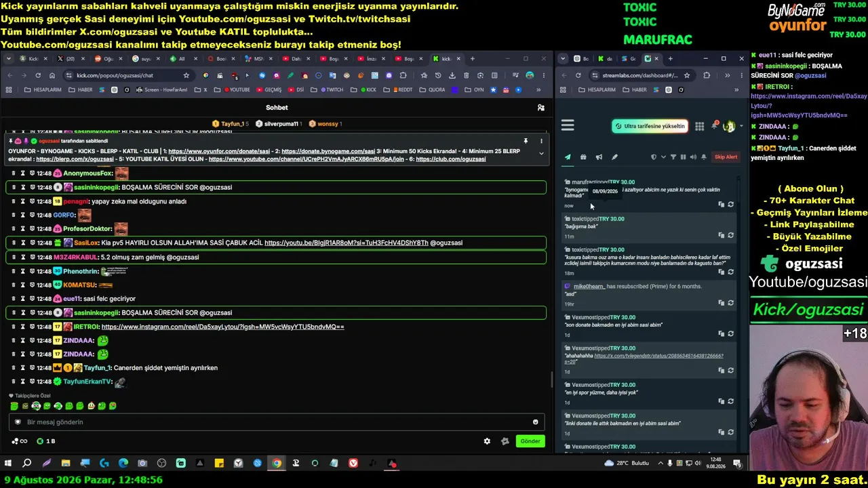Open the oyunfor.com/donate/sasi link
The image size is (868, 488).
pyautogui.click(x=220, y=151)
